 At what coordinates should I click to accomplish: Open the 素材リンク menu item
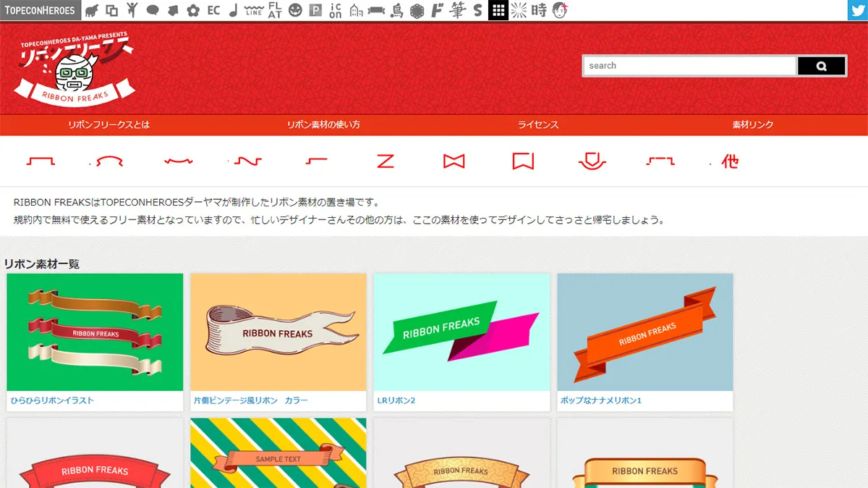click(x=753, y=125)
